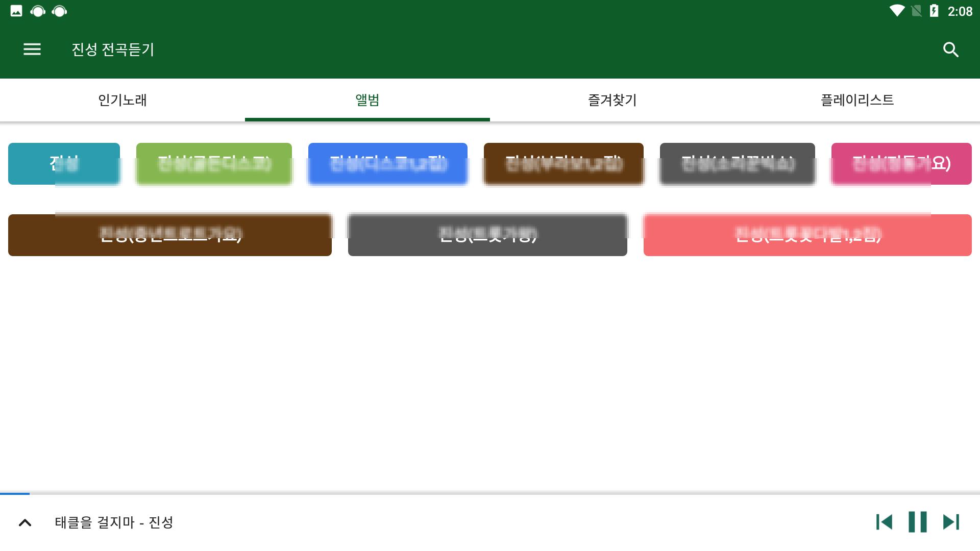
Task: Expand the mini player with up chevron
Action: (x=25, y=522)
